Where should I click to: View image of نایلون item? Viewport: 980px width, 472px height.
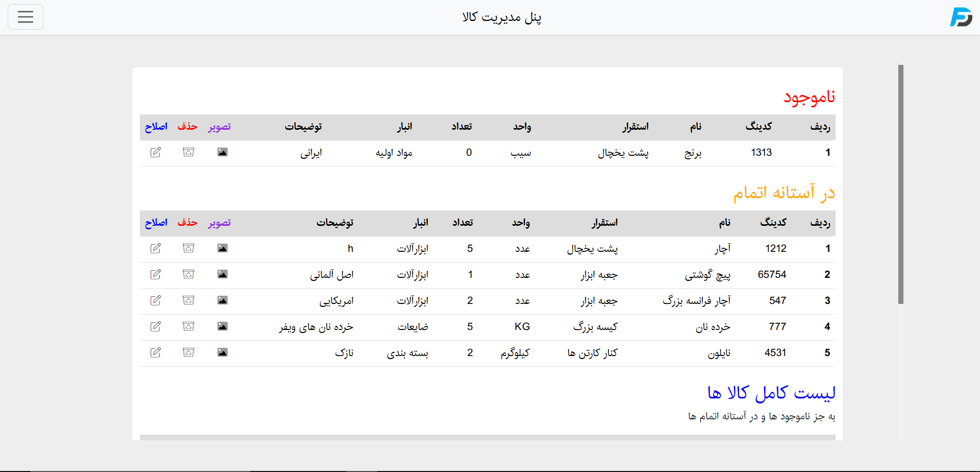(222, 352)
